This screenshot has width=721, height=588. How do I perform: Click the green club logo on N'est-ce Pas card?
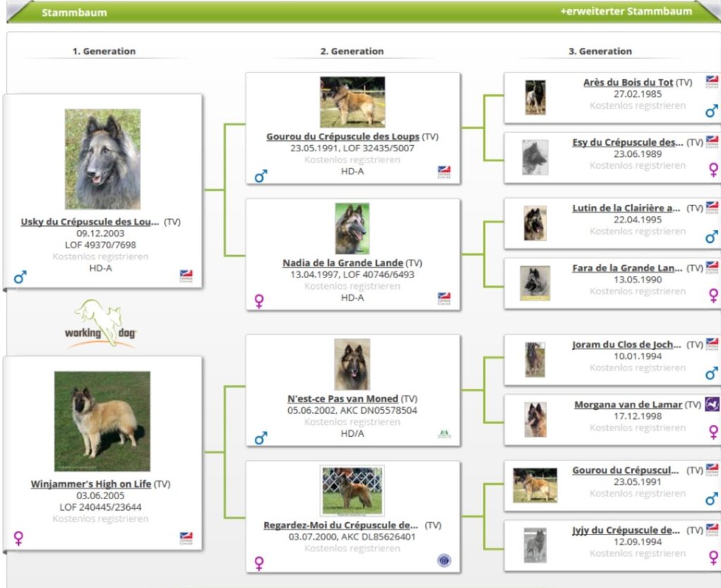444,434
